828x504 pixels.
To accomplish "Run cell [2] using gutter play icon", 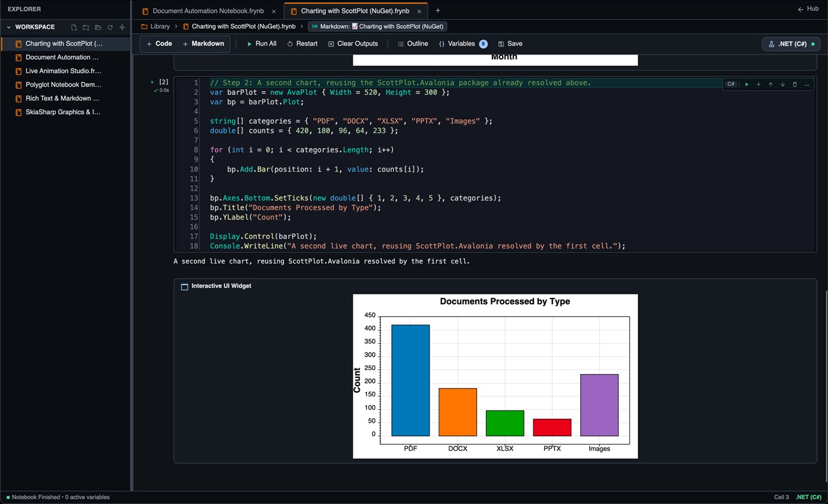I will (x=152, y=83).
